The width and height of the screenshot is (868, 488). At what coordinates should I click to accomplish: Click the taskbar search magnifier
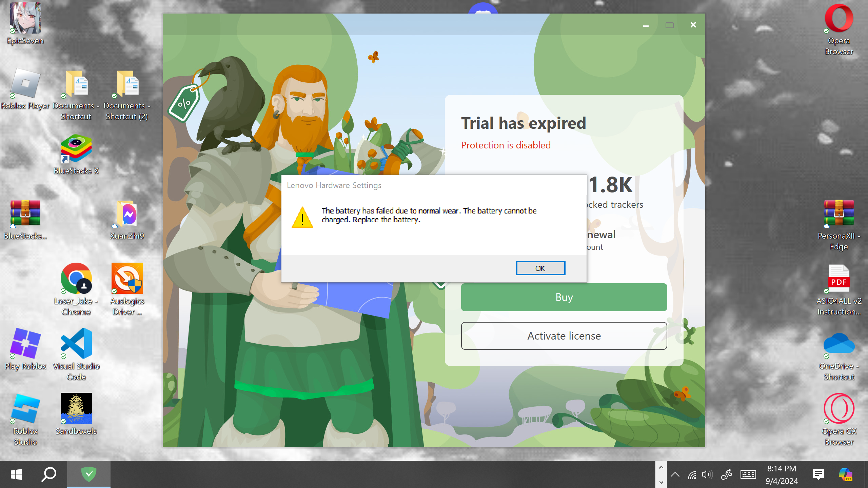click(49, 474)
